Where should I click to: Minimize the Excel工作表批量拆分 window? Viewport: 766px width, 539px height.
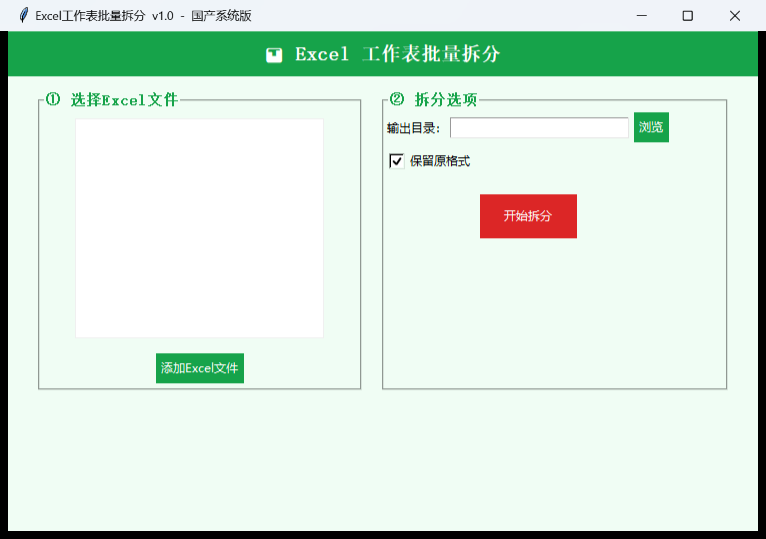641,16
